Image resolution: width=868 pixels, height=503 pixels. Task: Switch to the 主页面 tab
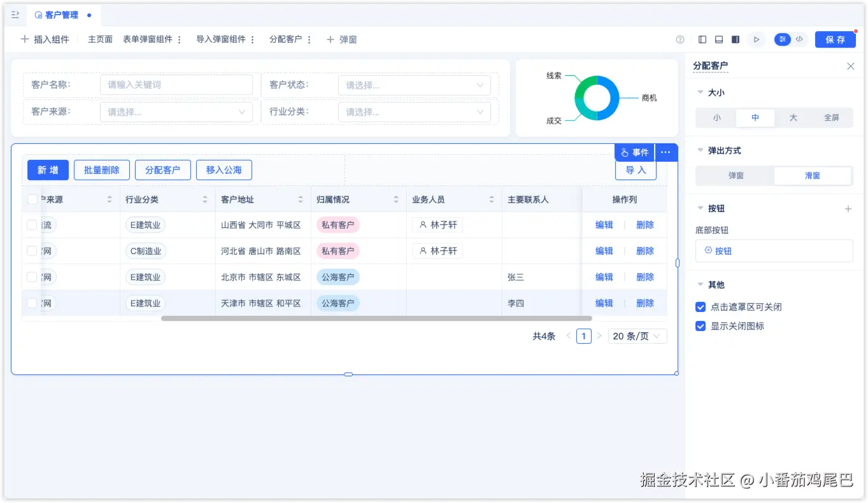[100, 39]
